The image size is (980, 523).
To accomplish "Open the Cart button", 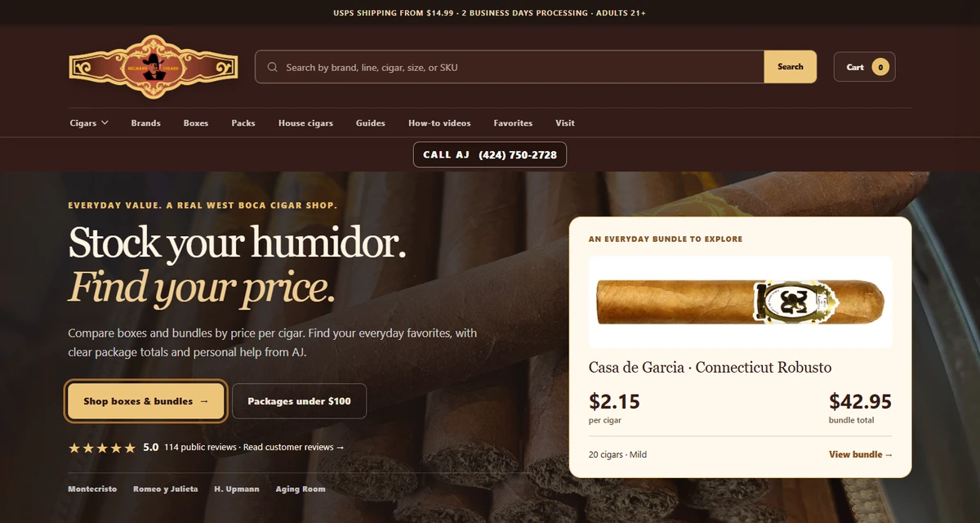I will pos(864,67).
